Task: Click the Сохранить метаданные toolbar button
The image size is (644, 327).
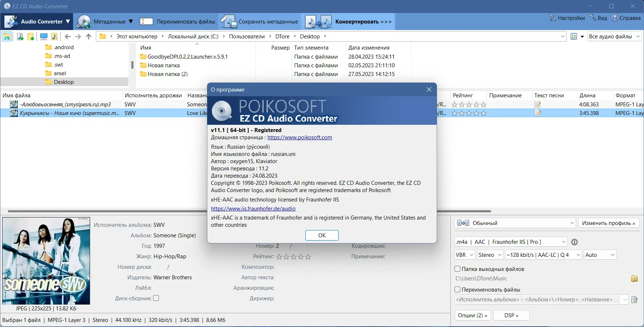Action: point(260,22)
